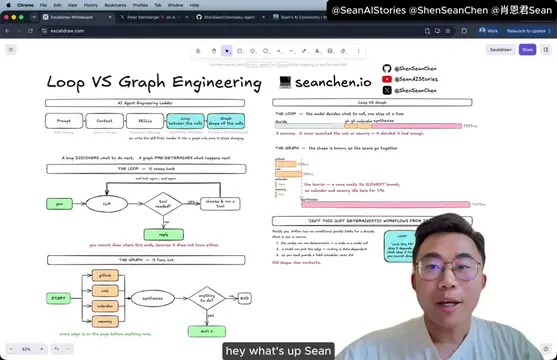Image resolution: width=557 pixels, height=360 pixels.
Task: Open the Bookmarks menu
Action: (x=115, y=5)
